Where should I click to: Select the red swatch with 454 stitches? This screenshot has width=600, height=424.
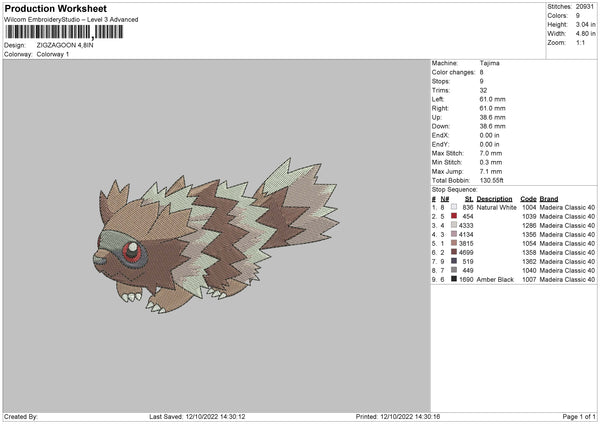tap(454, 216)
